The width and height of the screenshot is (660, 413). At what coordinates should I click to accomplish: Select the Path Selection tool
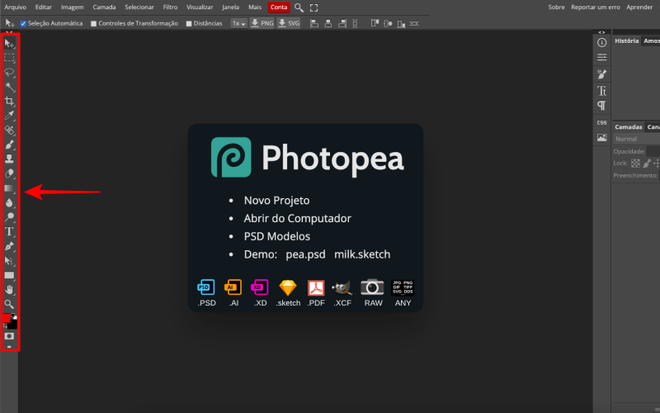[9, 261]
